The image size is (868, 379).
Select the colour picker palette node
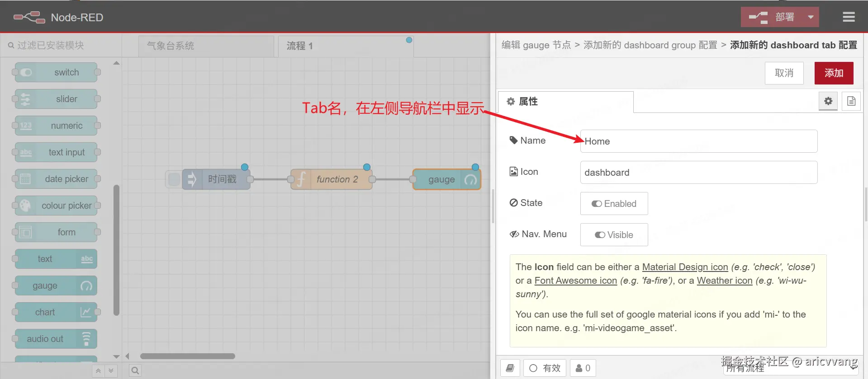click(x=56, y=206)
